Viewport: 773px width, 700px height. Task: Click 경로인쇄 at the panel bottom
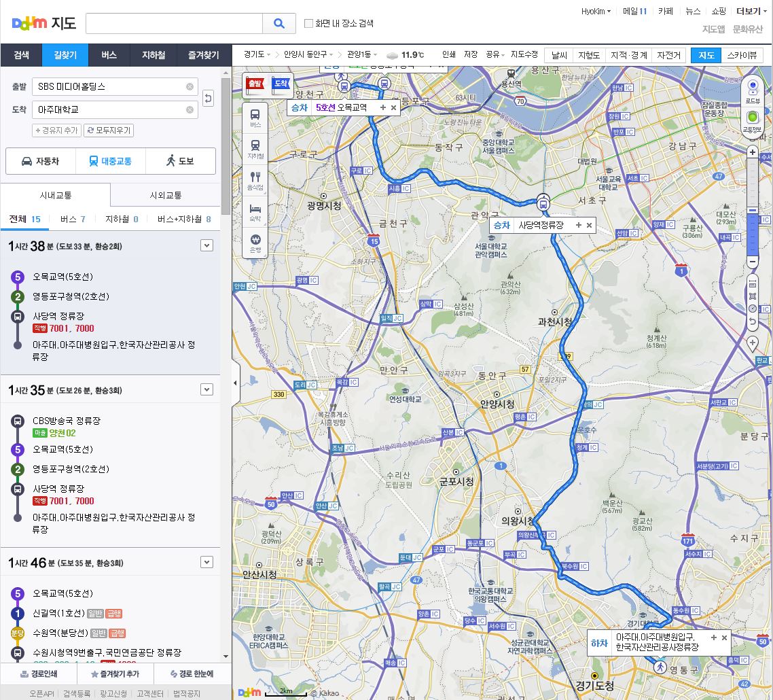[x=39, y=674]
